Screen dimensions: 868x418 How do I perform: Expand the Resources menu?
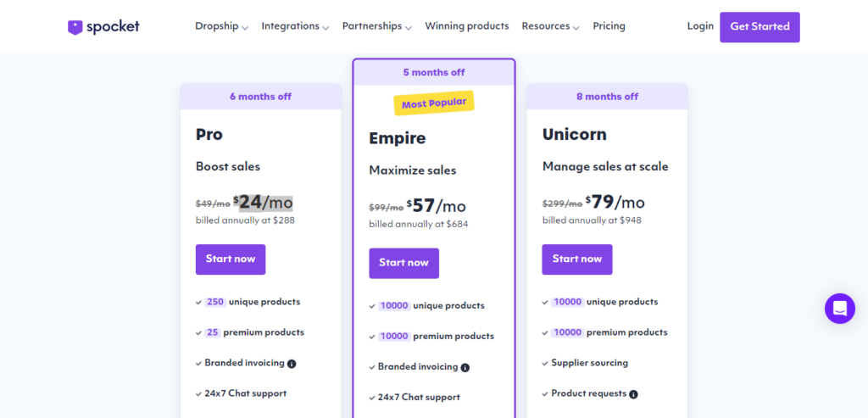[550, 26]
